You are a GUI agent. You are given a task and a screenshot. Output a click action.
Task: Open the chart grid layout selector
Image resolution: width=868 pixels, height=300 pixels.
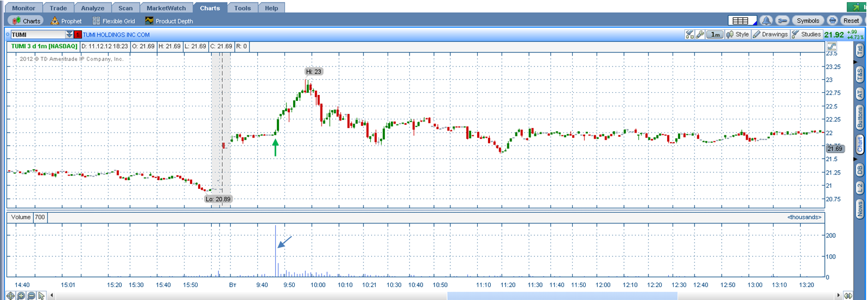742,21
